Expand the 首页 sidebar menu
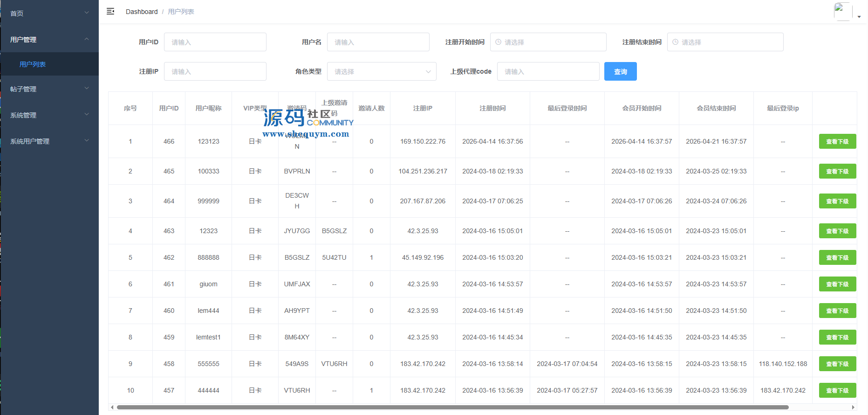Viewport: 868px width, 415px height. click(49, 13)
